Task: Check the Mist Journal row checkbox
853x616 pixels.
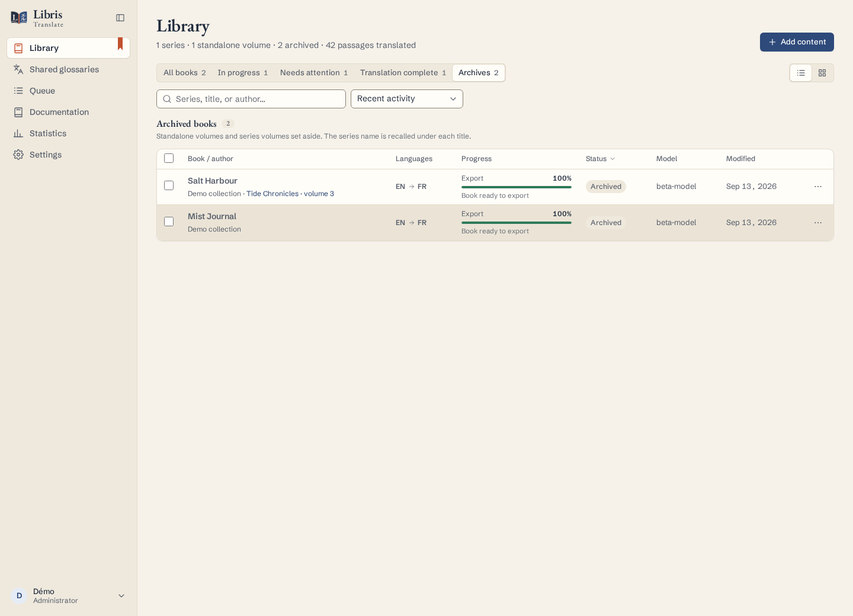Action: pyautogui.click(x=169, y=222)
